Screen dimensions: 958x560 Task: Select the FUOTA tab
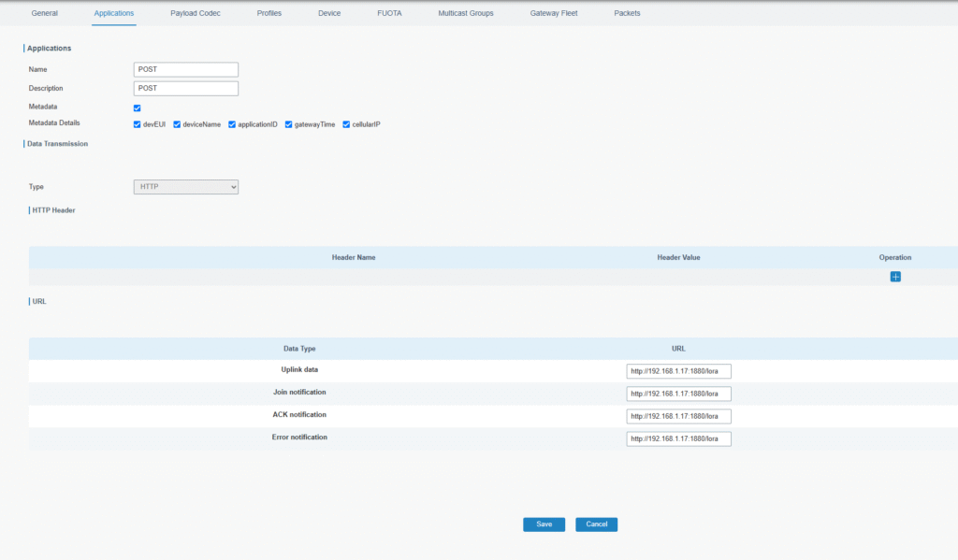pos(389,13)
